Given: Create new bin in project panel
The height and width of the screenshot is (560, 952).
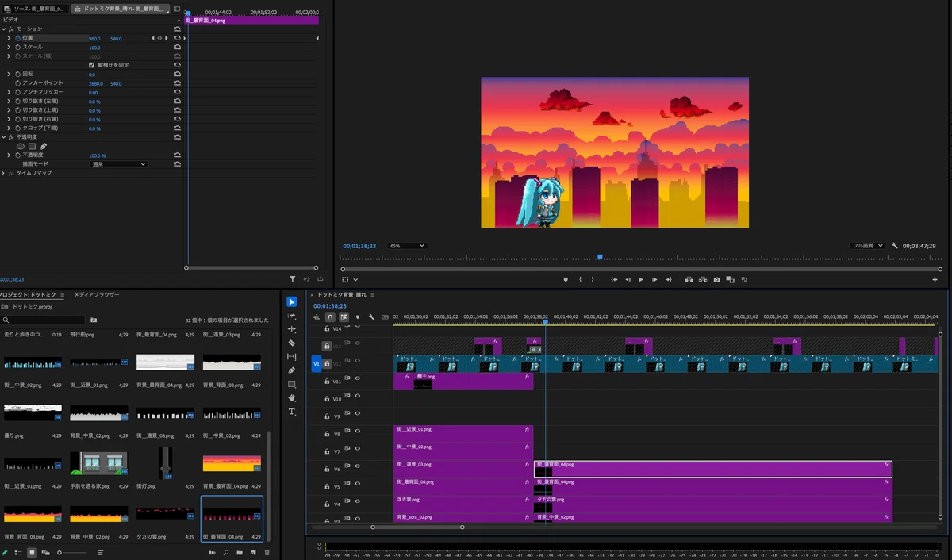Looking at the screenshot, I should coord(240,552).
